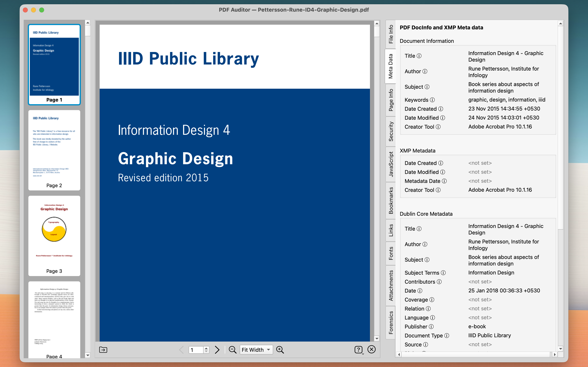Go to next page using arrow icon
The height and width of the screenshot is (367, 588).
click(x=217, y=349)
